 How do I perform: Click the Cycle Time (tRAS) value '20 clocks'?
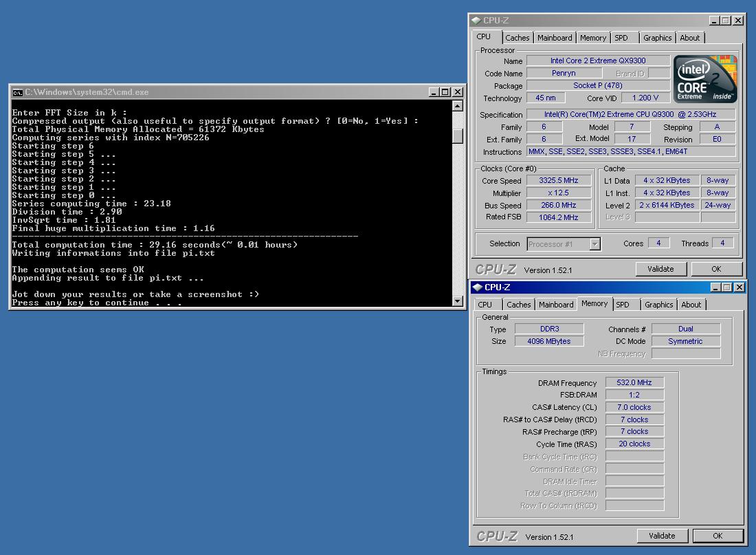[634, 444]
